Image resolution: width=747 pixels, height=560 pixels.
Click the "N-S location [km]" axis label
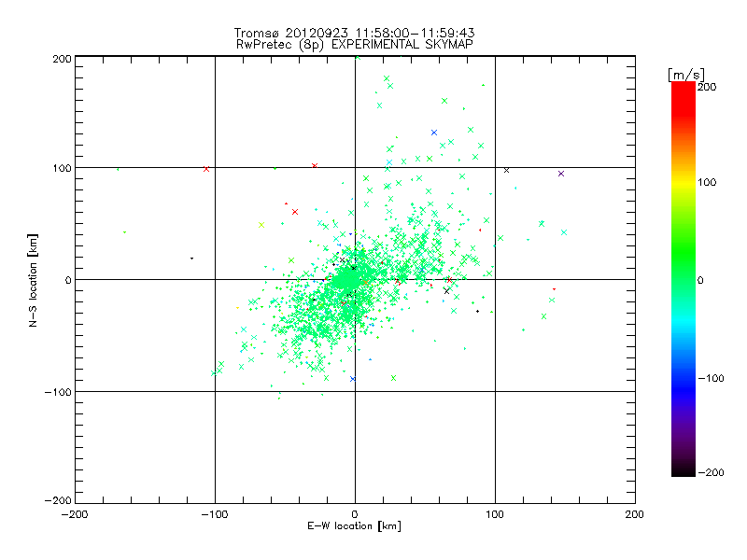[33, 280]
